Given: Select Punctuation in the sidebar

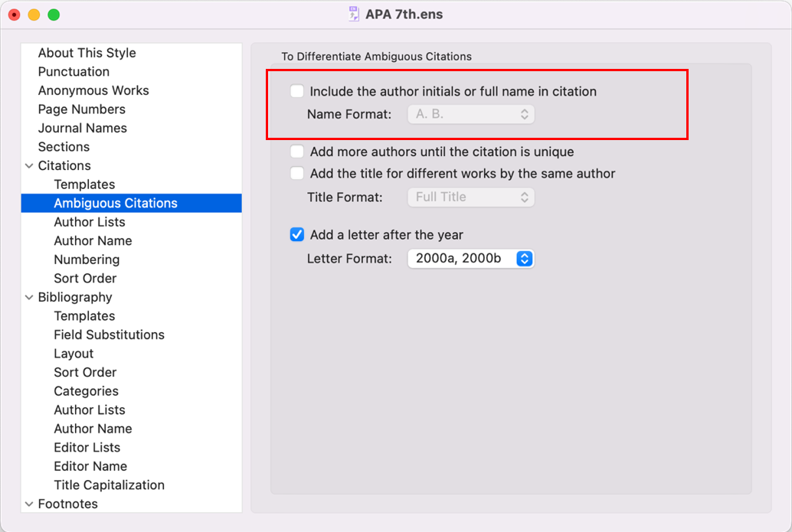Looking at the screenshot, I should (74, 71).
